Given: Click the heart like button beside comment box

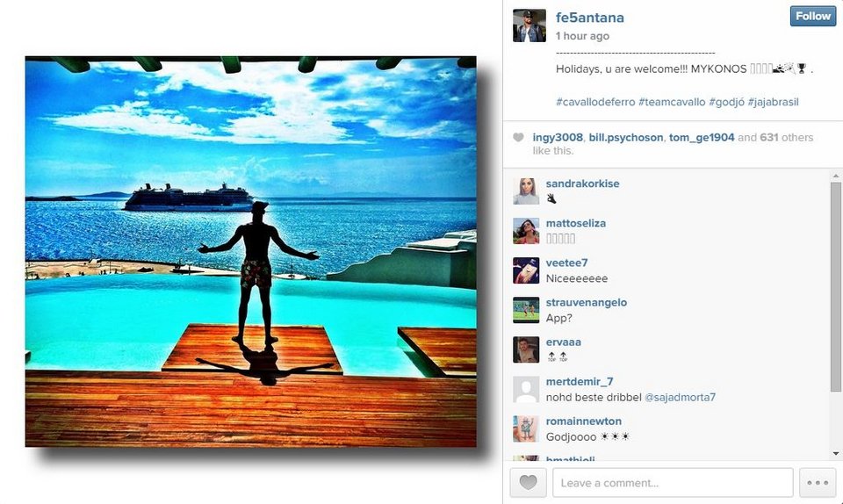Looking at the screenshot, I should [528, 482].
